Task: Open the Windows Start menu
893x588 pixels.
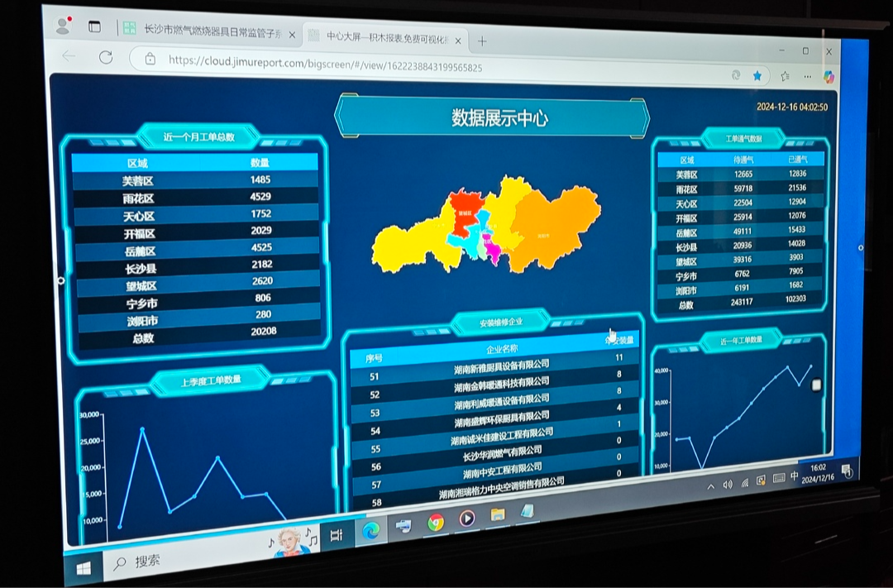Action: (84, 567)
